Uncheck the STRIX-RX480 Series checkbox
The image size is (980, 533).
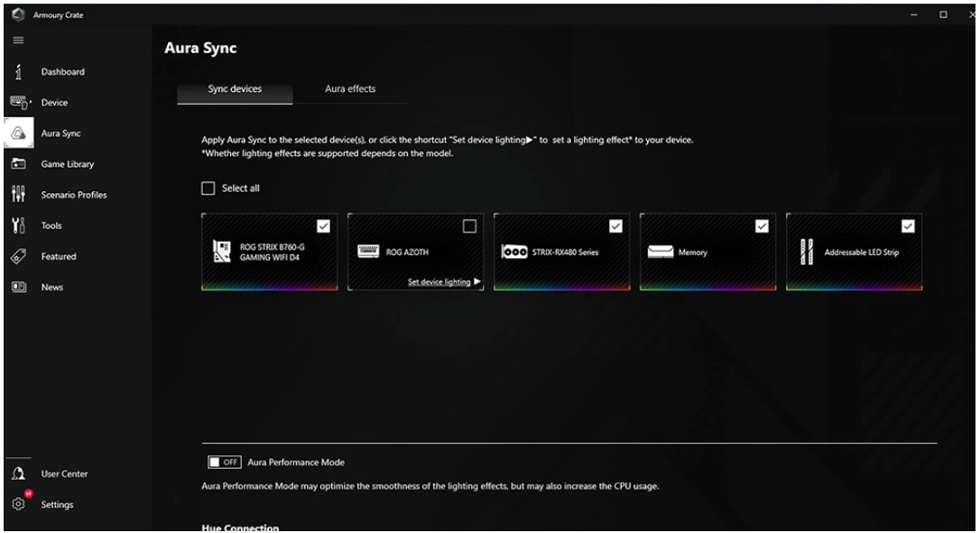(x=615, y=226)
